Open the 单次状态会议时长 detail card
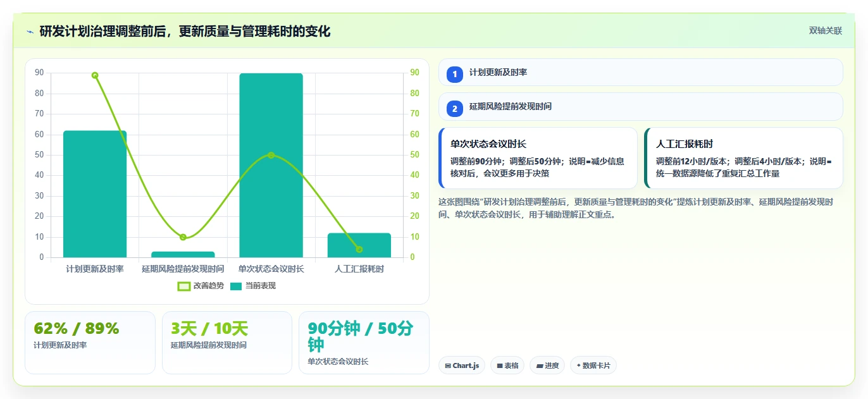868x399 pixels. [538, 158]
